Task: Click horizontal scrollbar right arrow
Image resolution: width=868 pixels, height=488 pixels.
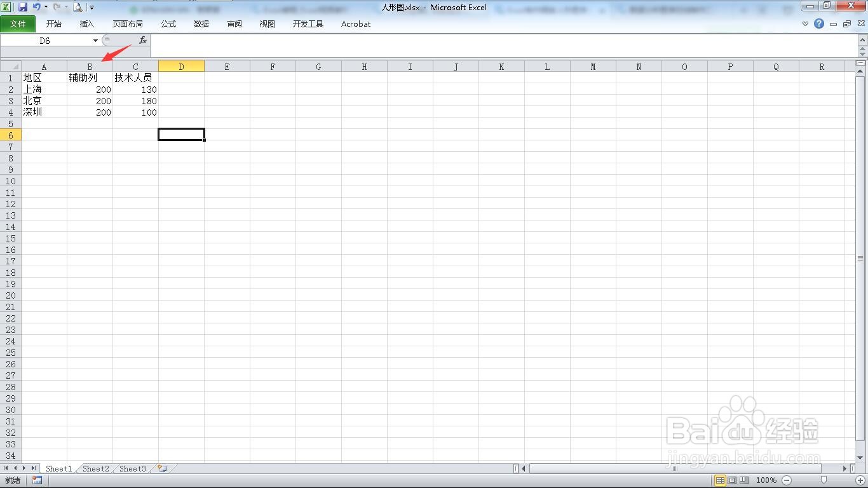Action: [845, 468]
